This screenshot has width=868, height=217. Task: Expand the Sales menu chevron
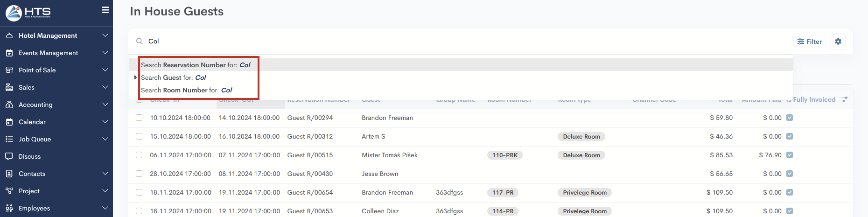pos(105,87)
